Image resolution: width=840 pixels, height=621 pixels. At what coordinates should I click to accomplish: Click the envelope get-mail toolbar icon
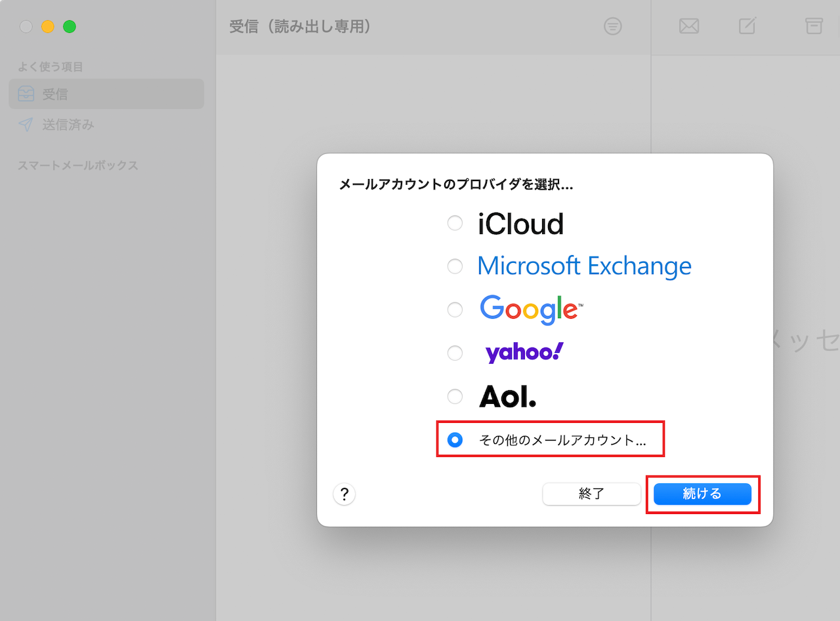pyautogui.click(x=689, y=26)
